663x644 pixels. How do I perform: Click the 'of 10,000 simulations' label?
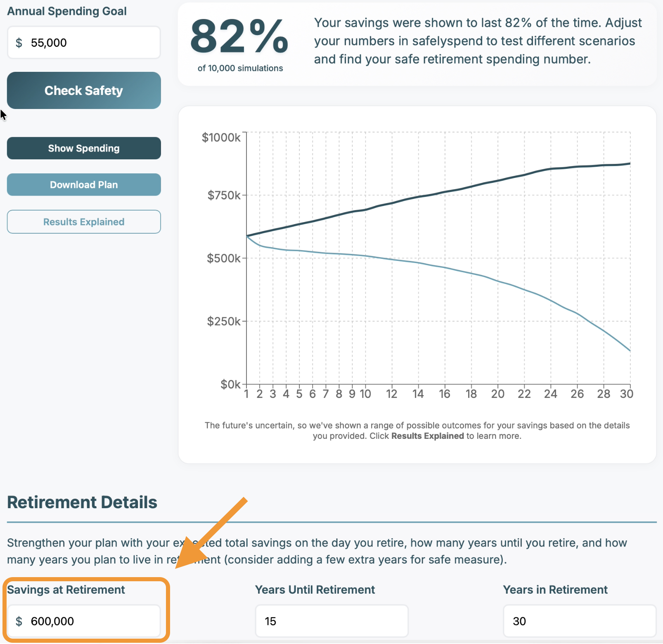240,68
